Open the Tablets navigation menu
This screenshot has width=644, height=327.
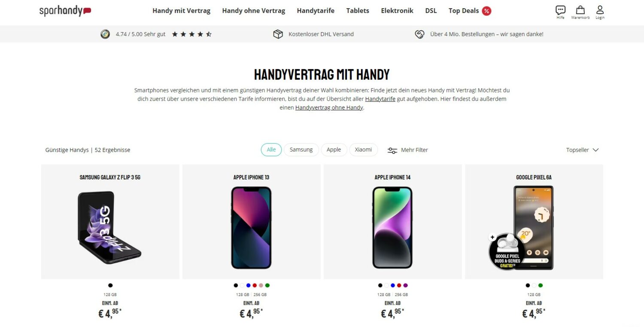tap(358, 11)
